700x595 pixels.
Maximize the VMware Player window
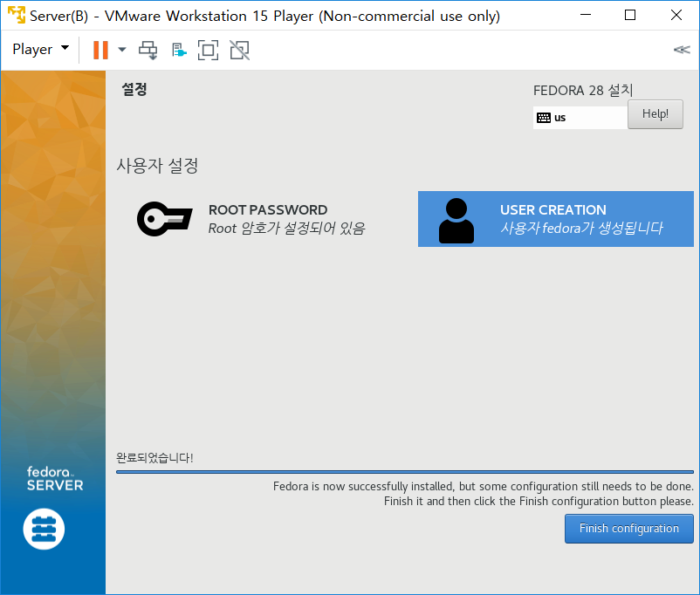(630, 15)
